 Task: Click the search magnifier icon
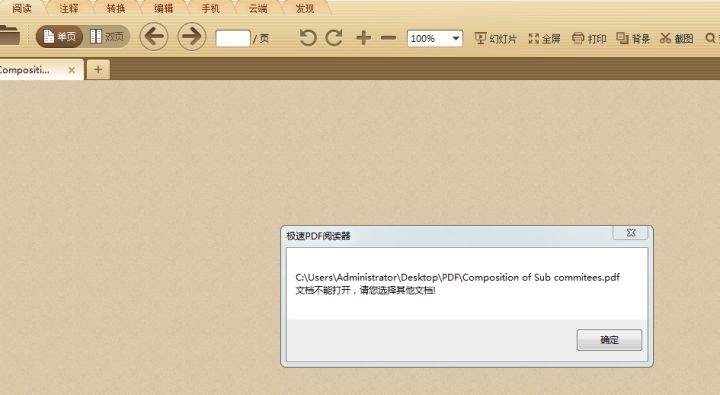tap(710, 39)
